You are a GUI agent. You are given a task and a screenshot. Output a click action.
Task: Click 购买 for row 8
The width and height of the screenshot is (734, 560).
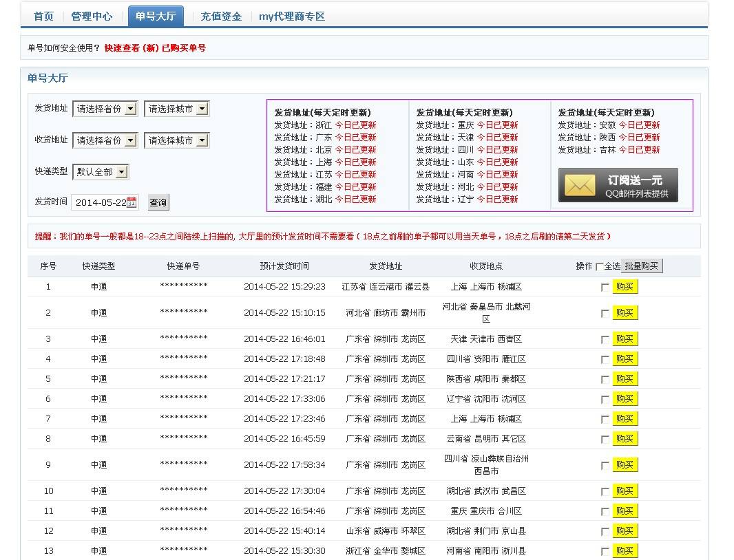625,439
